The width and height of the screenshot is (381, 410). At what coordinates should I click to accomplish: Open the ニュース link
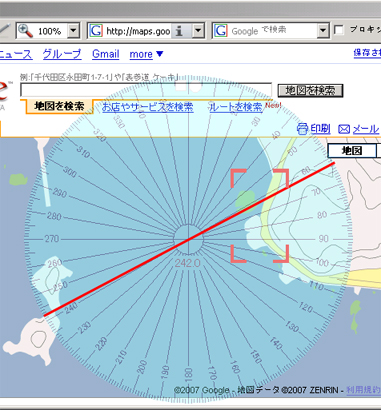[16, 54]
